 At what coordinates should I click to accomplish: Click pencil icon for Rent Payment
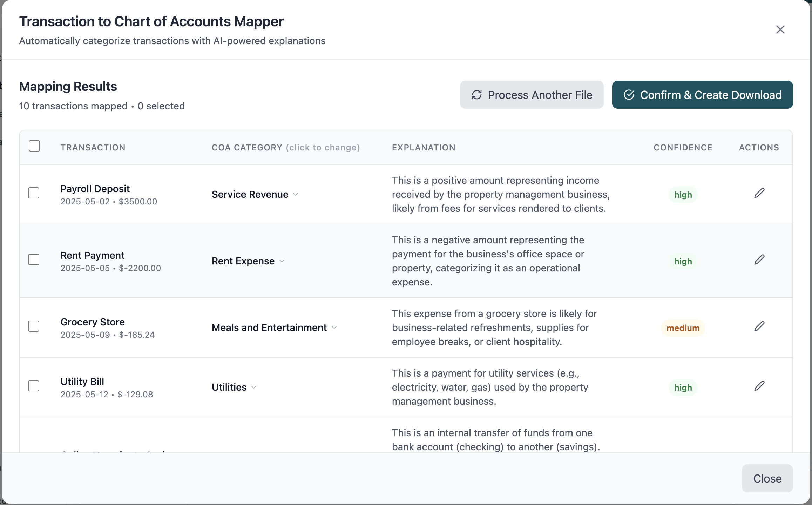(759, 260)
